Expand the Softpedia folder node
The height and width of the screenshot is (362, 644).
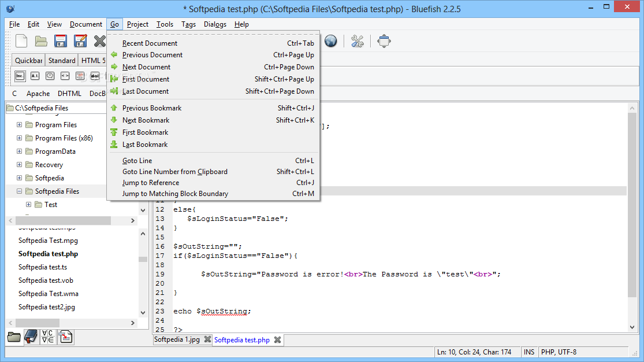19,178
